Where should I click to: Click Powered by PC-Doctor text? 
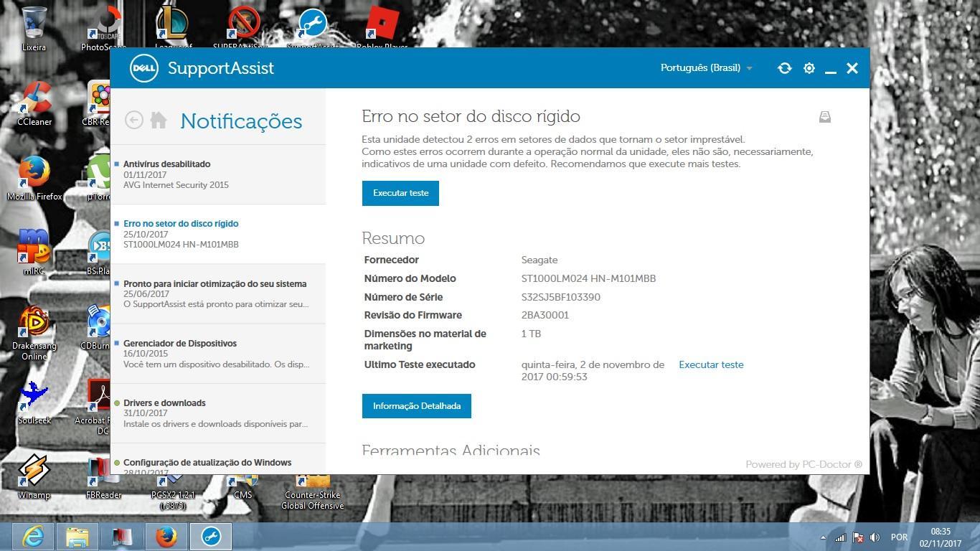804,464
